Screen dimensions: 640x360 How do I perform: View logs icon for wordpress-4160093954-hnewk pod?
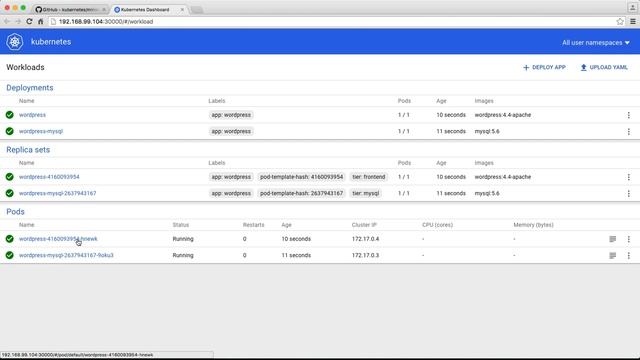click(613, 239)
